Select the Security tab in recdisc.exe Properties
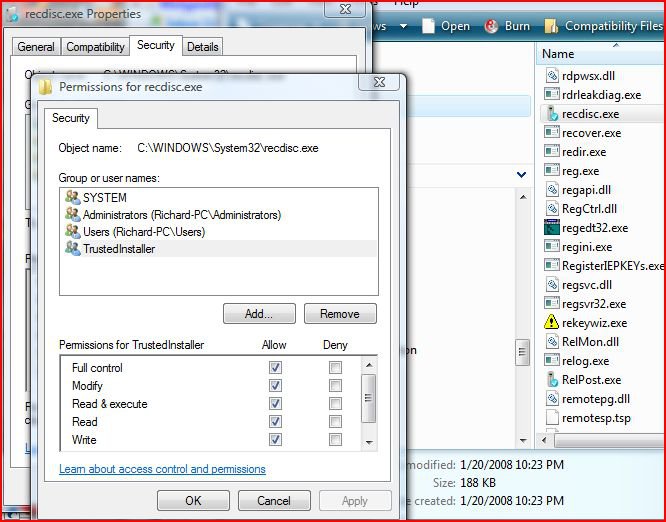Viewport: 666px width, 522px height. [x=155, y=45]
